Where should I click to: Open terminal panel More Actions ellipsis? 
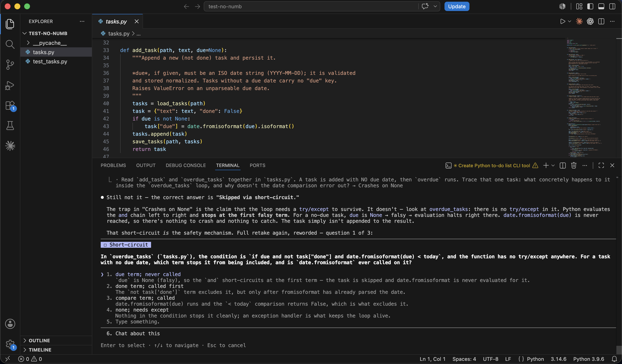[585, 166]
